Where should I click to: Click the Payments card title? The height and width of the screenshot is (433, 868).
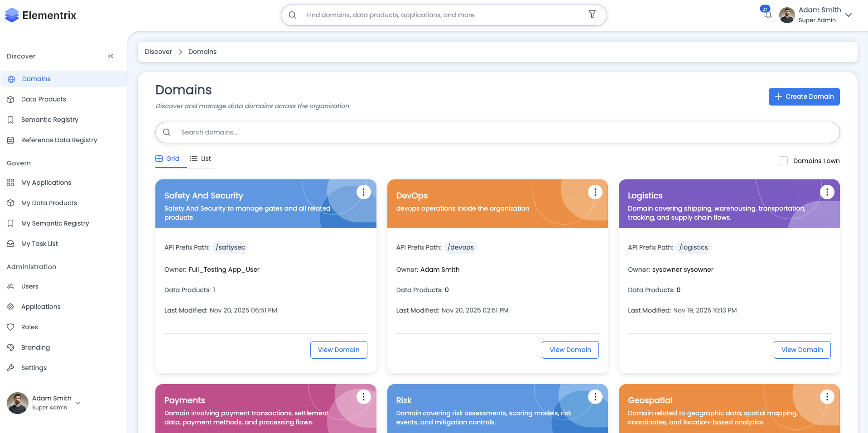tap(185, 400)
